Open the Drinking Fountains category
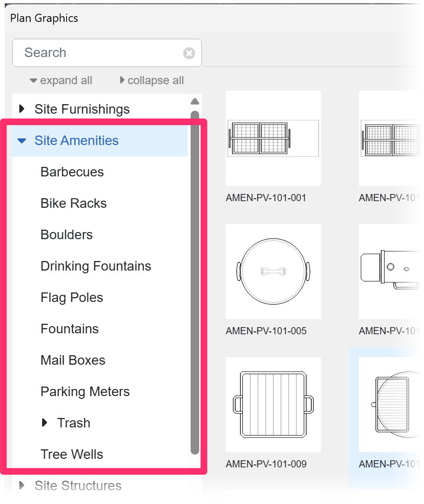This screenshot has width=424, height=504. coord(96,266)
